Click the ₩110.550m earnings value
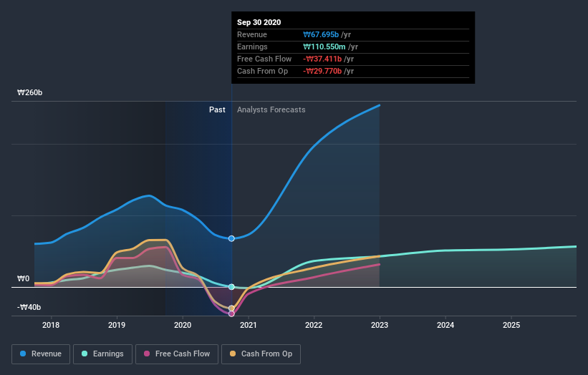Image resolution: width=588 pixels, height=375 pixels. [324, 47]
